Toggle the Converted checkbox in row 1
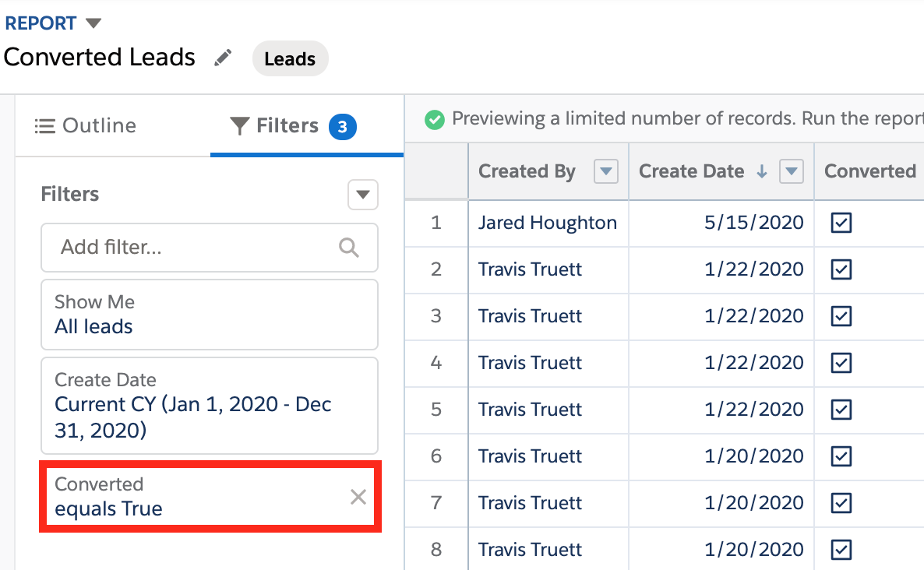Image resolution: width=924 pixels, height=570 pixels. (841, 223)
